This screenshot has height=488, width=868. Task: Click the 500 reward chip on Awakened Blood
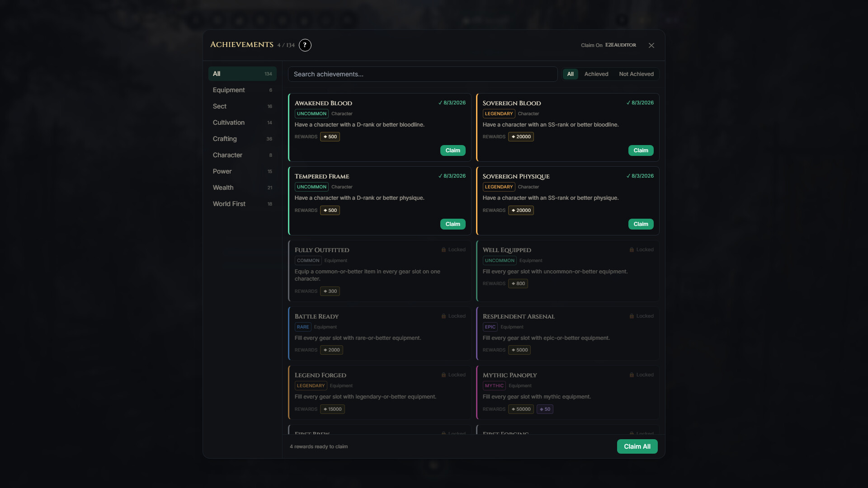(330, 137)
